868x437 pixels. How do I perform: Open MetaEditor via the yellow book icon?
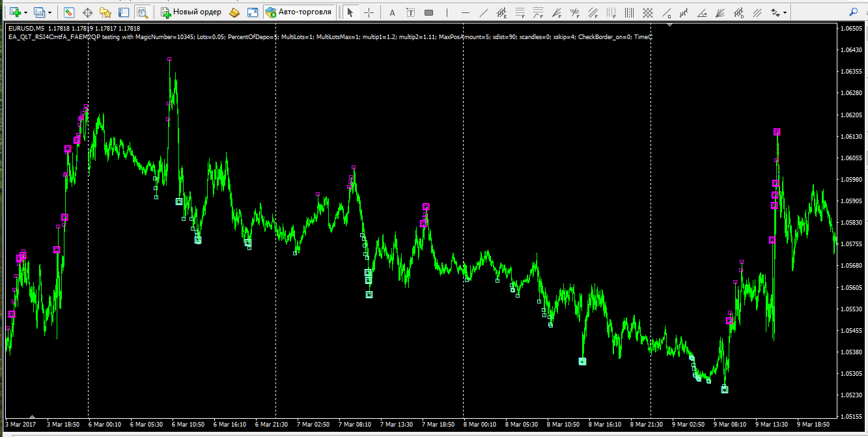pos(234,12)
